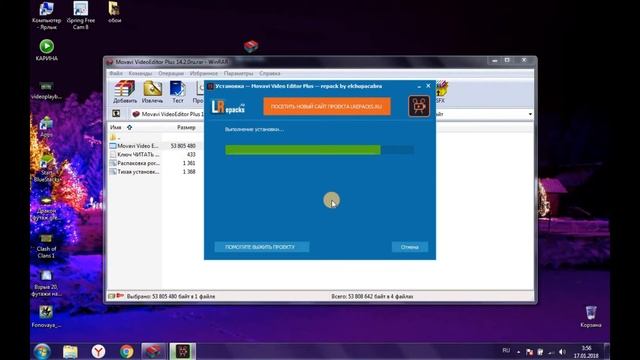Click the RU language indicator in tray
The height and width of the screenshot is (360, 640).
click(x=506, y=351)
